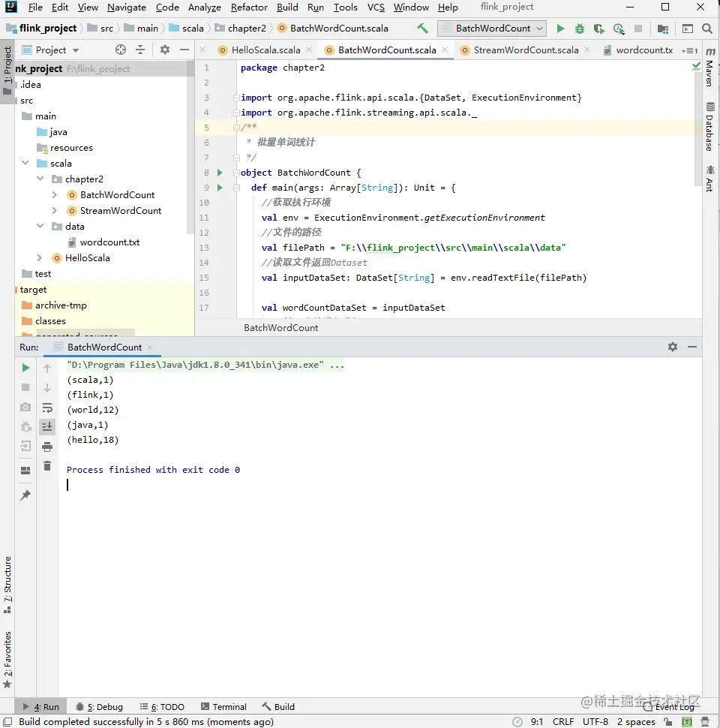Open the Run panel settings gear
This screenshot has height=728, width=720.
673,347
